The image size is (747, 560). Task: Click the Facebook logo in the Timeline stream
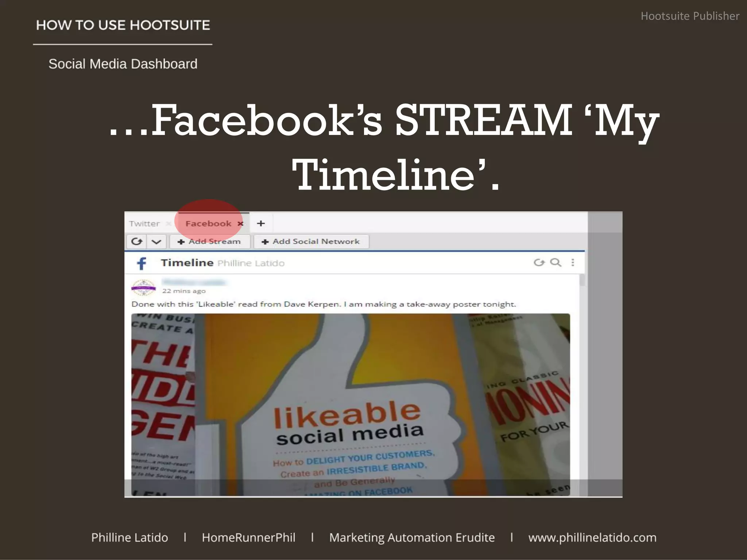click(142, 263)
